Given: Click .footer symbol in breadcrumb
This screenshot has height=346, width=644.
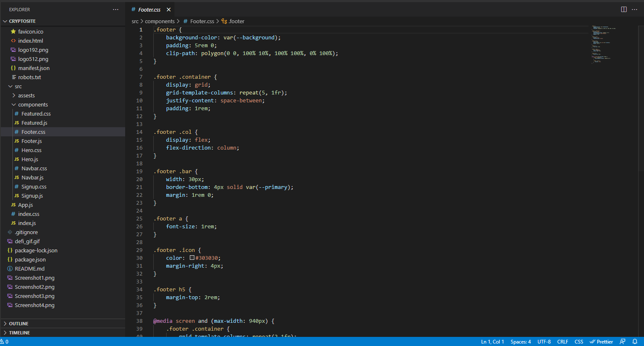Looking at the screenshot, I should pyautogui.click(x=233, y=22).
